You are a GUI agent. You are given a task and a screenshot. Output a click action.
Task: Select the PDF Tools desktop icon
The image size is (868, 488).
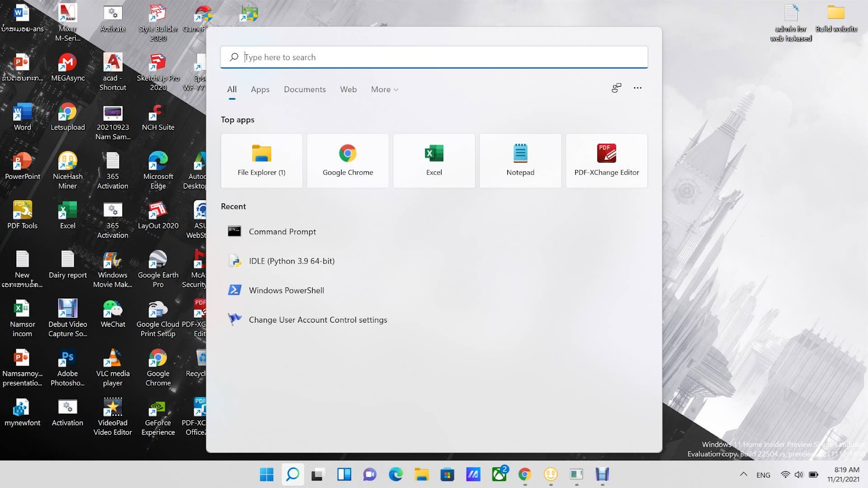click(x=22, y=216)
